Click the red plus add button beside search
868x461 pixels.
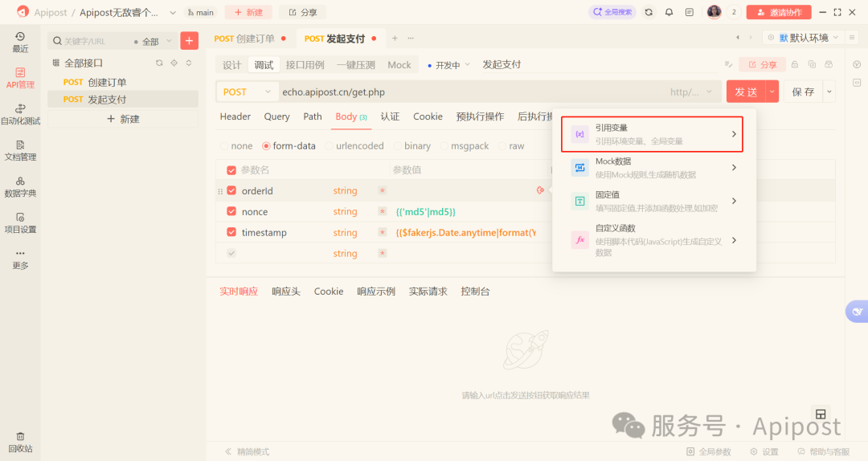(x=190, y=40)
